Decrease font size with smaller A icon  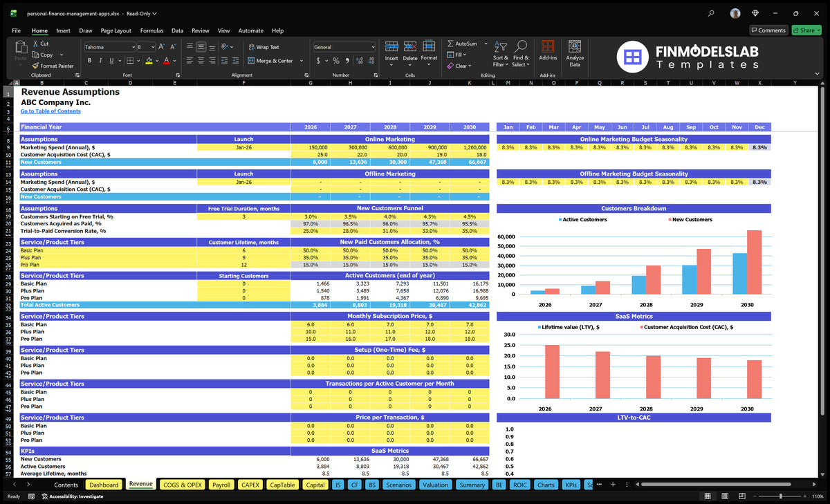pyautogui.click(x=172, y=46)
